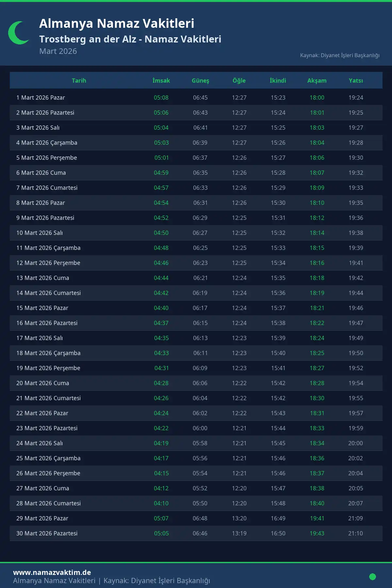392x588 pixels.
Task: Click the Almanya Namaz Vakitleri title
Action: coord(117,24)
